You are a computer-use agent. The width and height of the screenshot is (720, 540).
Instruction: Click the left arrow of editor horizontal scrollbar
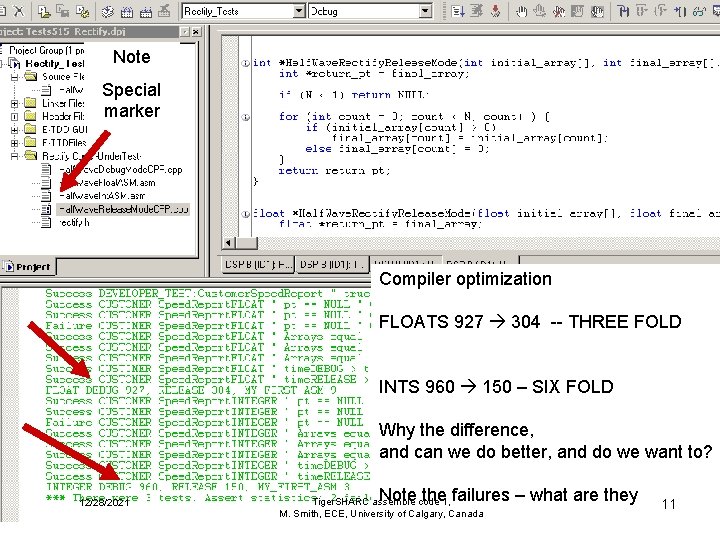[228, 243]
